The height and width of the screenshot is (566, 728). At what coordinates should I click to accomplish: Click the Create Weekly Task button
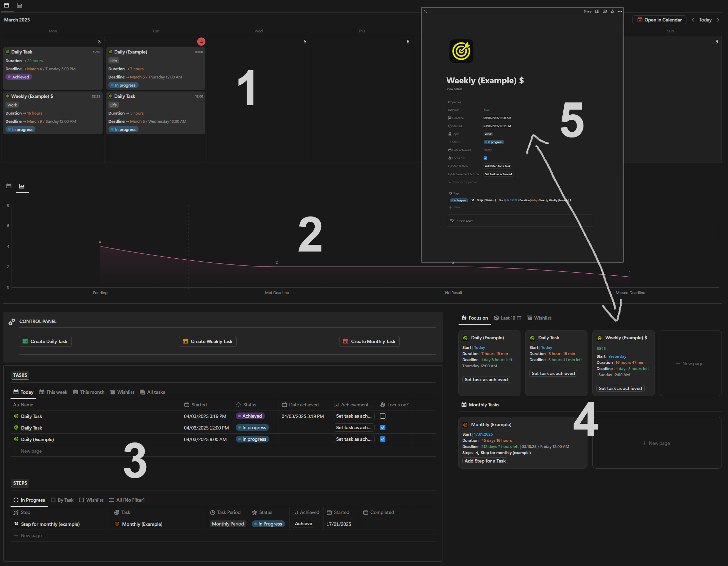click(208, 341)
